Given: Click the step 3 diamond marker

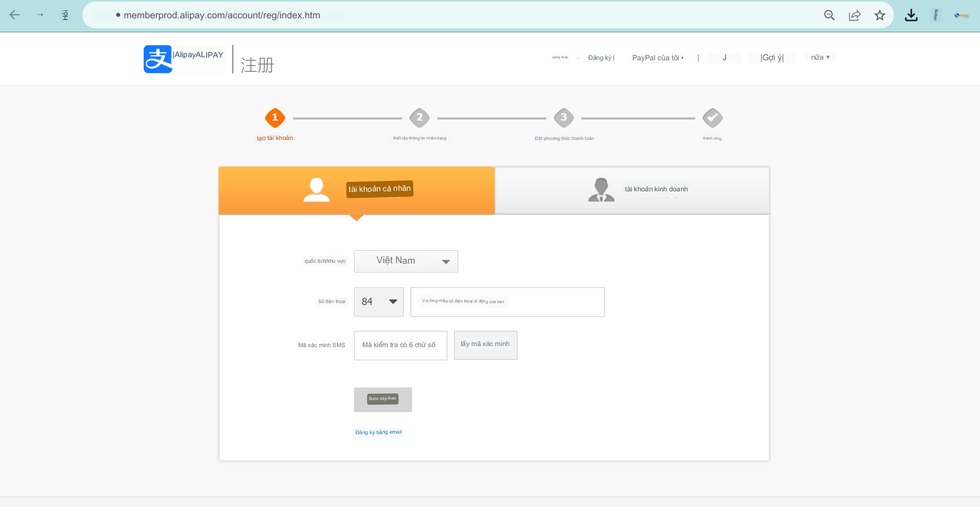Looking at the screenshot, I should click(x=564, y=118).
